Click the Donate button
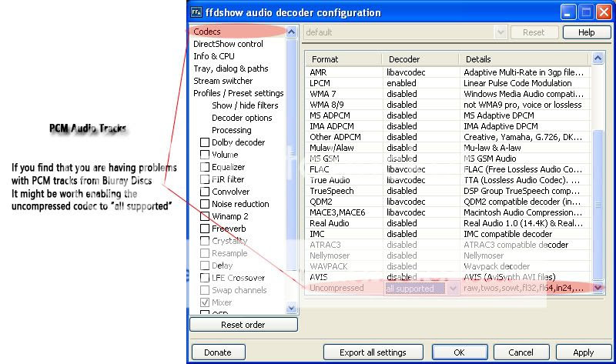 tap(218, 352)
